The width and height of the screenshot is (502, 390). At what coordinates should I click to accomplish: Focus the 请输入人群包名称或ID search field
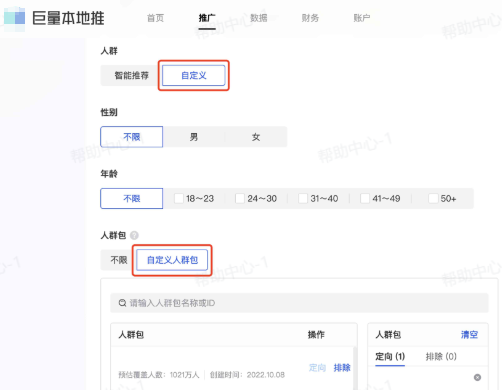(299, 303)
